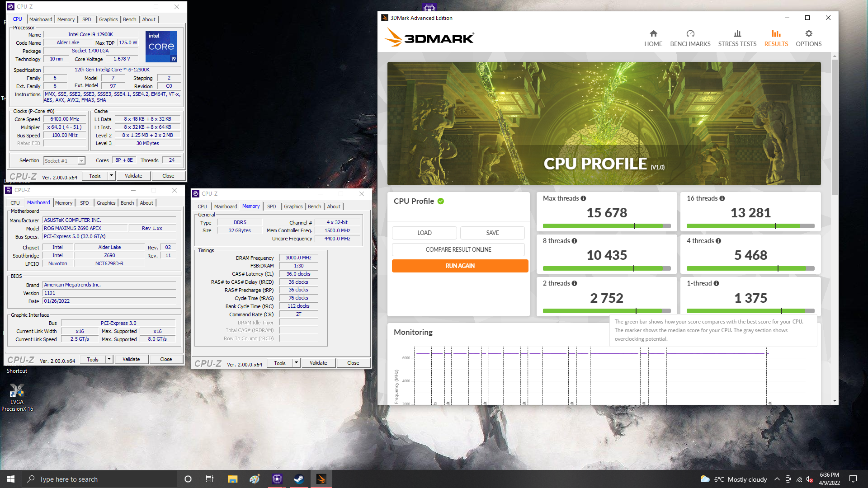
Task: Show hidden system tray icons
Action: tap(777, 479)
